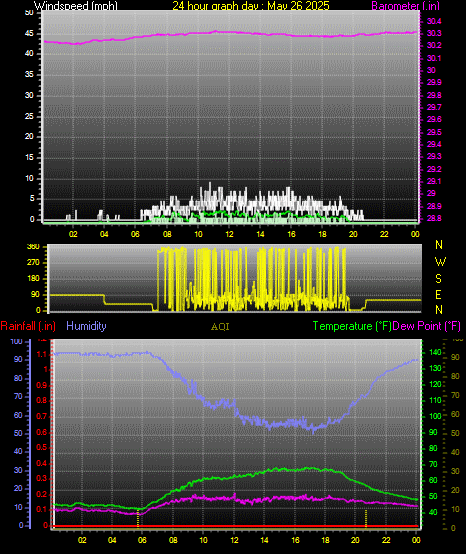Click the 70 value on blue humidity axis
466x554 pixels.
(x=18, y=396)
